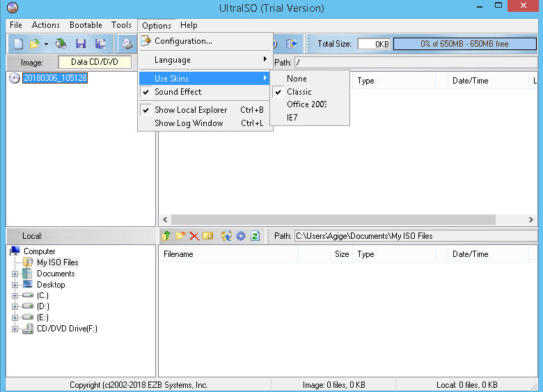Click the Make CD/DVD Image drive icon
Screen dimensions: 543x392
click(127, 44)
